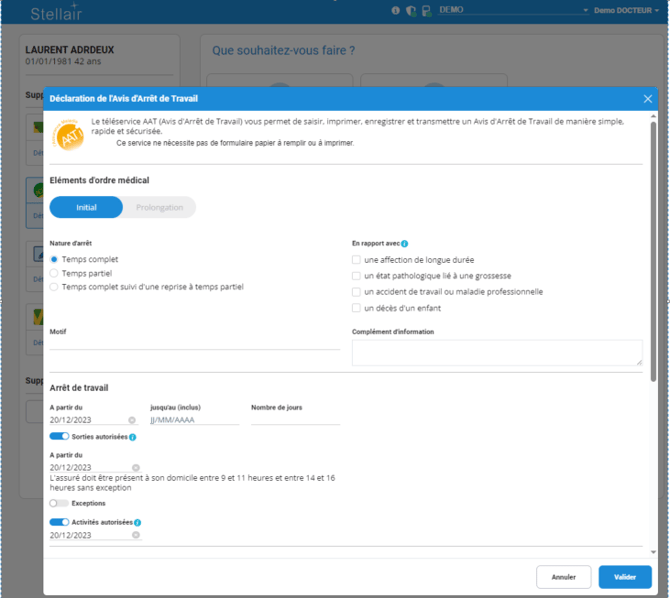The height and width of the screenshot is (598, 670).
Task: Clear the arrêt de travail start date
Action: (x=131, y=420)
